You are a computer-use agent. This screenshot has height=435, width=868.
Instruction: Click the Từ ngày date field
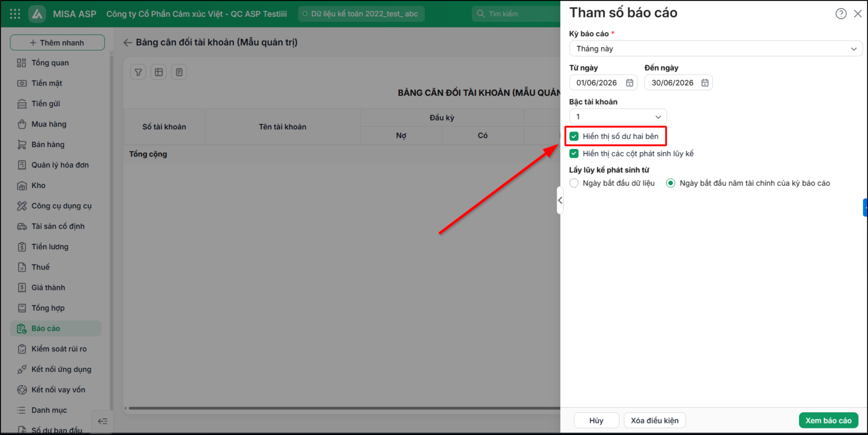pos(603,83)
